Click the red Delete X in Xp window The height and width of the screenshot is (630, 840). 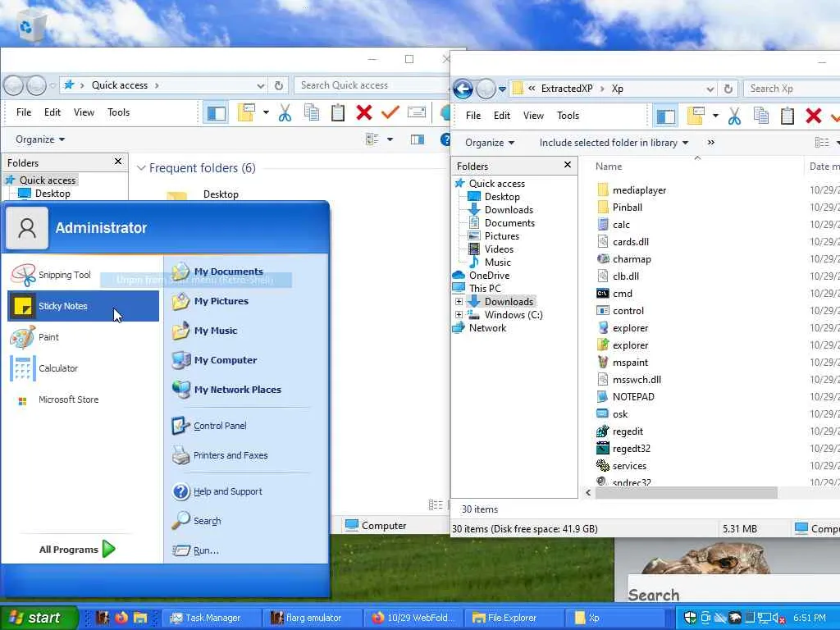coord(813,116)
